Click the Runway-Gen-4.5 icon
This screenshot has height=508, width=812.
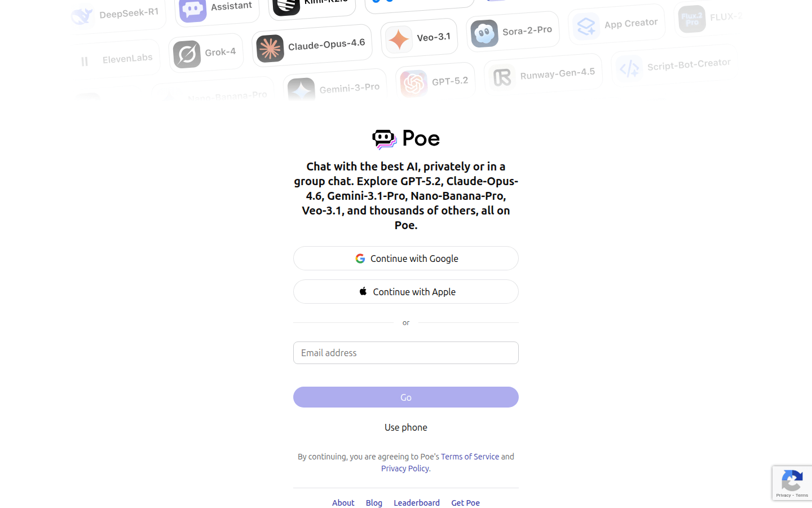502,77
